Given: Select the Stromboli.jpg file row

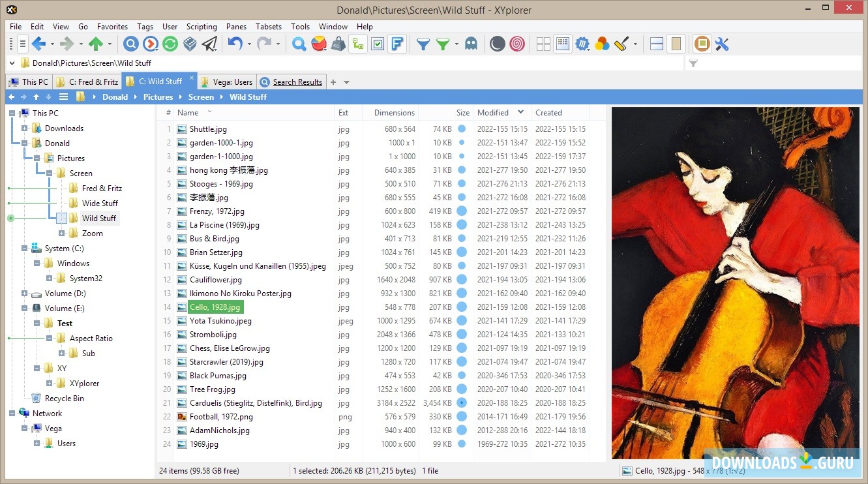Looking at the screenshot, I should [x=213, y=335].
